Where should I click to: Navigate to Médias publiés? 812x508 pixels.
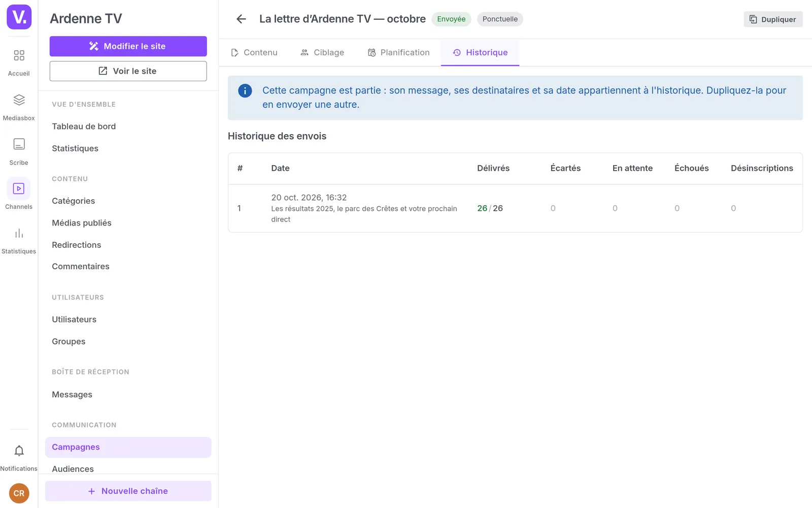[x=82, y=223]
